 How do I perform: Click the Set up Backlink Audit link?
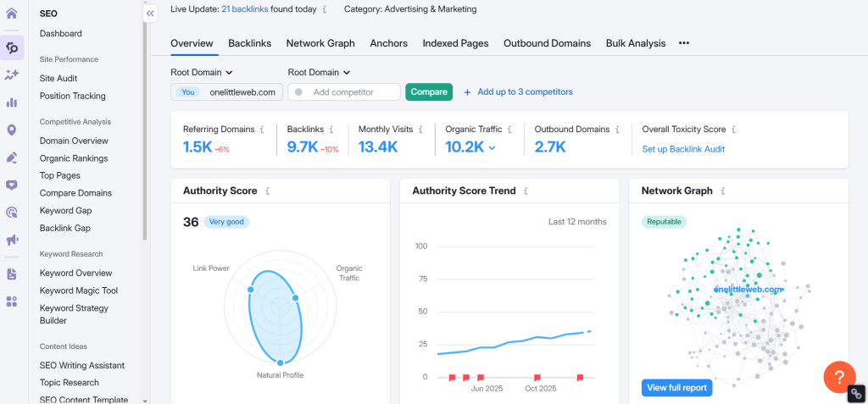683,149
